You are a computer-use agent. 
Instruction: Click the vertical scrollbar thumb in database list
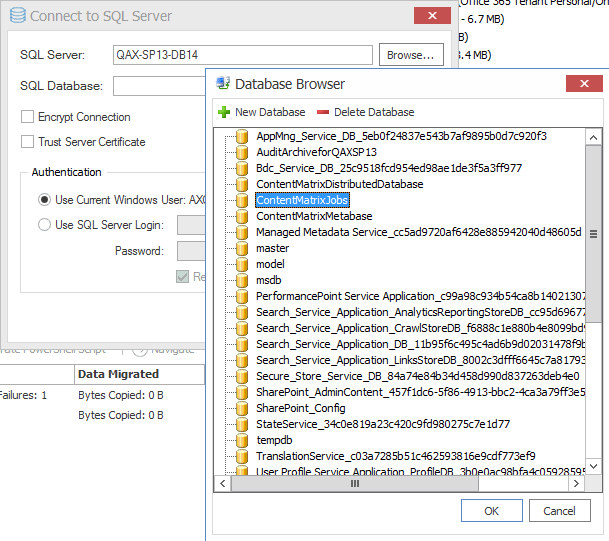[x=593, y=234]
